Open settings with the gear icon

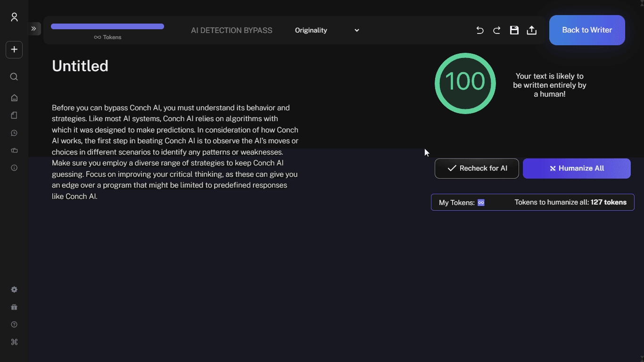point(14,290)
